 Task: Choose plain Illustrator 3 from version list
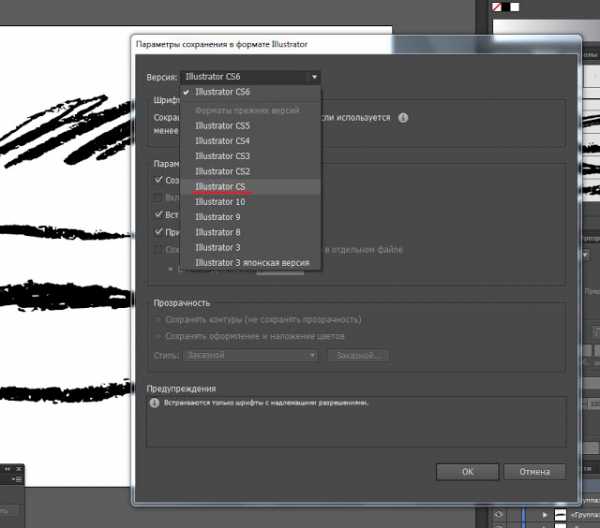pyautogui.click(x=250, y=248)
